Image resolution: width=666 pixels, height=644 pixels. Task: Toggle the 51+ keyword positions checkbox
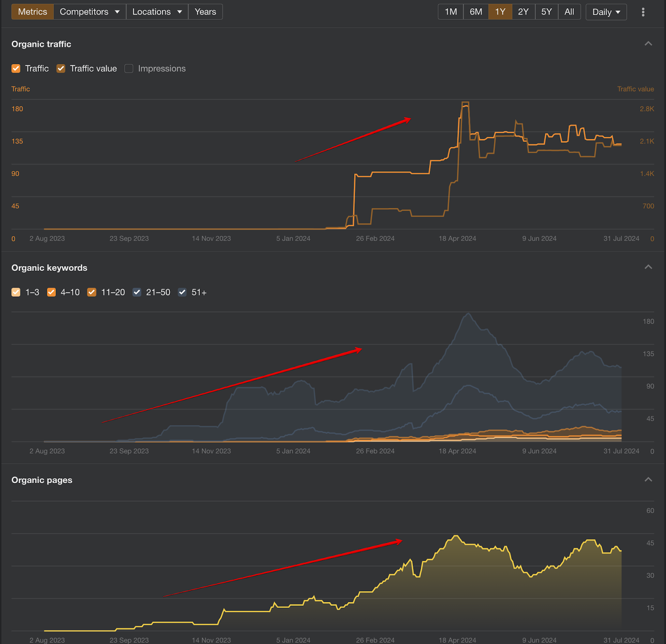[x=182, y=292]
